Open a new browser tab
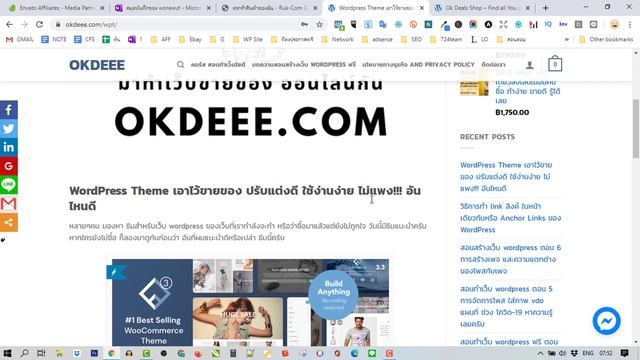640x360 pixels. coord(545,8)
